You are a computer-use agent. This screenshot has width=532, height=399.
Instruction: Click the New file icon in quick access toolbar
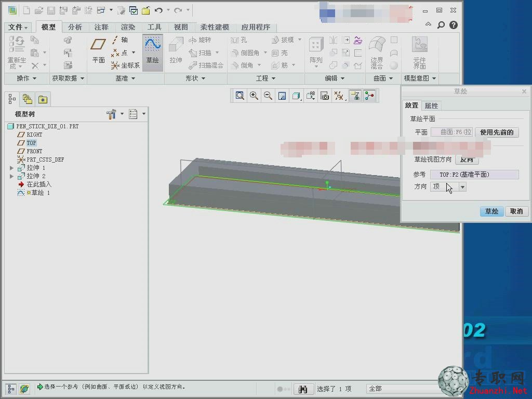point(26,10)
